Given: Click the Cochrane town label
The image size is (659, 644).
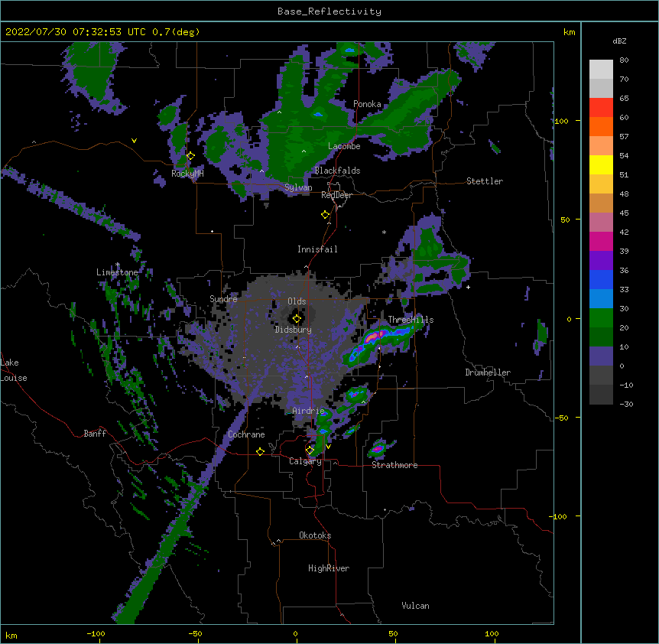Looking at the screenshot, I should (246, 434).
